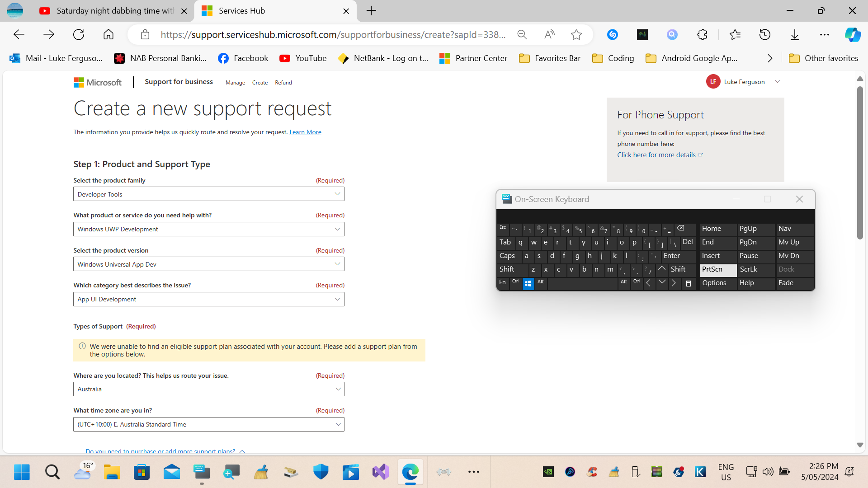This screenshot has height=488, width=868.
Task: Open location dropdown showing Australia
Action: tap(209, 389)
